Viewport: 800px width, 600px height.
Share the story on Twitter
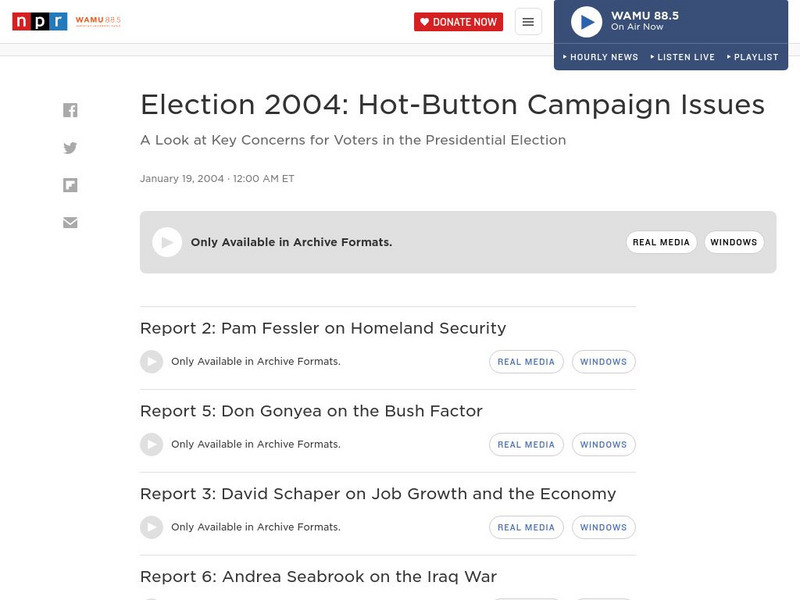tap(70, 147)
